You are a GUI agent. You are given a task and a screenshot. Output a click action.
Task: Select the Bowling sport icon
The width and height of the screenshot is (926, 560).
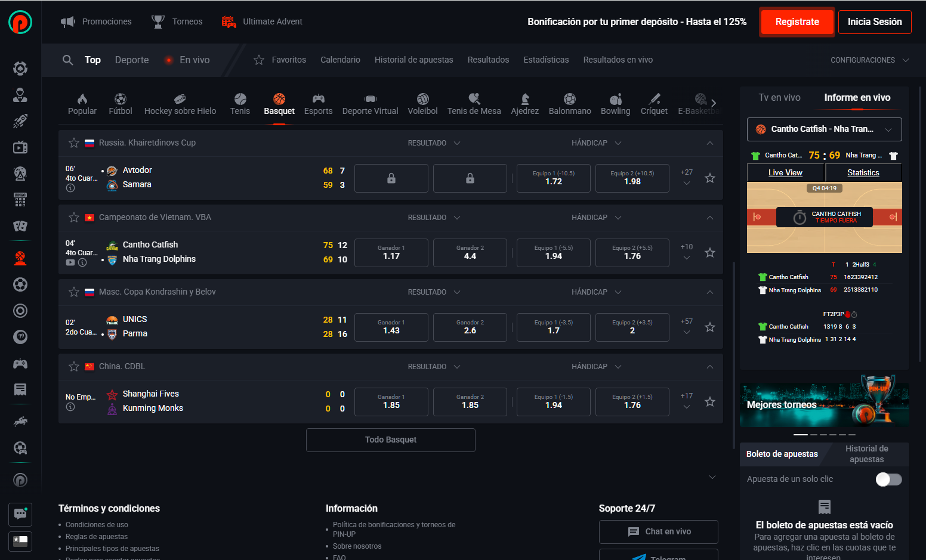tap(616, 104)
